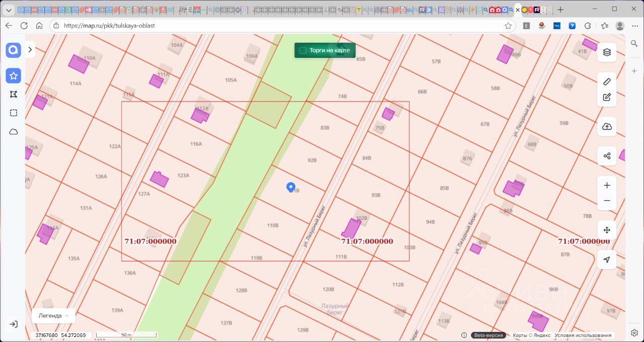Open the share map button
644x342 pixels.
point(607,156)
